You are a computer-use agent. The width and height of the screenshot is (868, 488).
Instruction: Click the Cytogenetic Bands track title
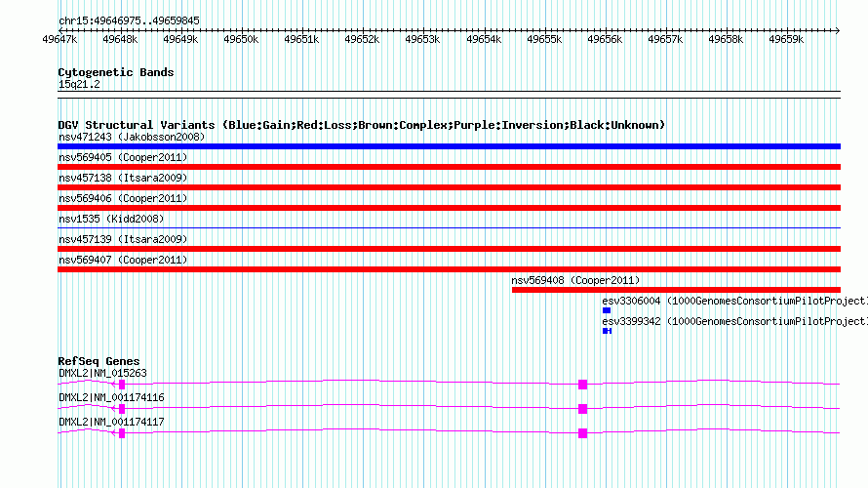(116, 72)
